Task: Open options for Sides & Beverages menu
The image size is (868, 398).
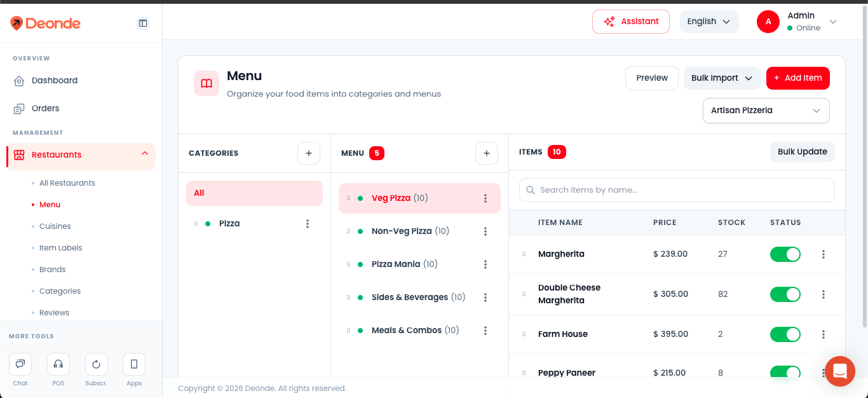Action: coord(485,298)
